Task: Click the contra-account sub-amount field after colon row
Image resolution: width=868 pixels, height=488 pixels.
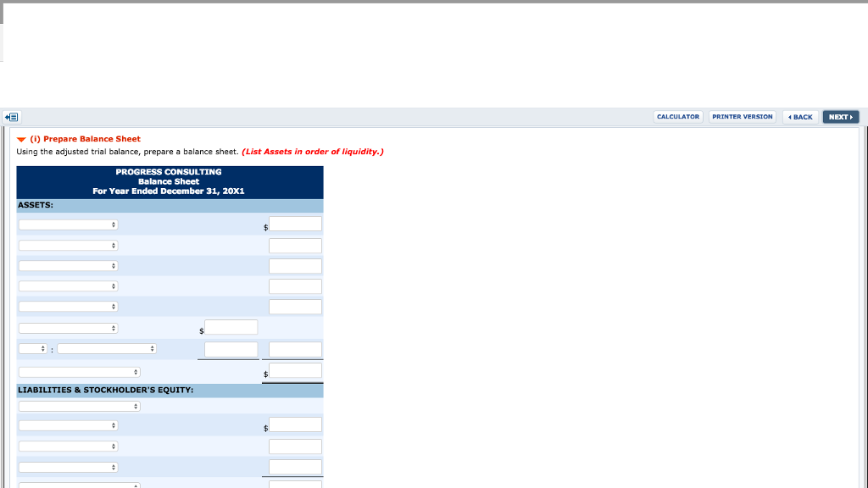Action: coord(231,349)
